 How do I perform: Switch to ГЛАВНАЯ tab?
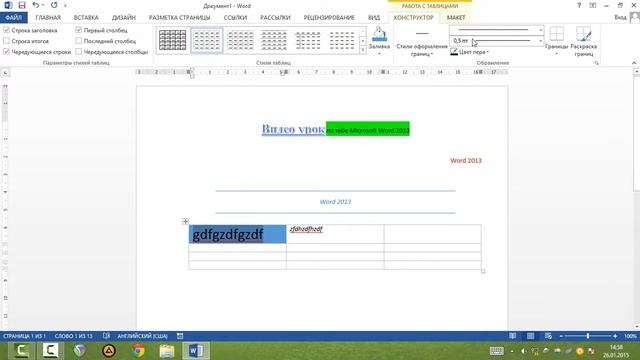click(x=48, y=18)
